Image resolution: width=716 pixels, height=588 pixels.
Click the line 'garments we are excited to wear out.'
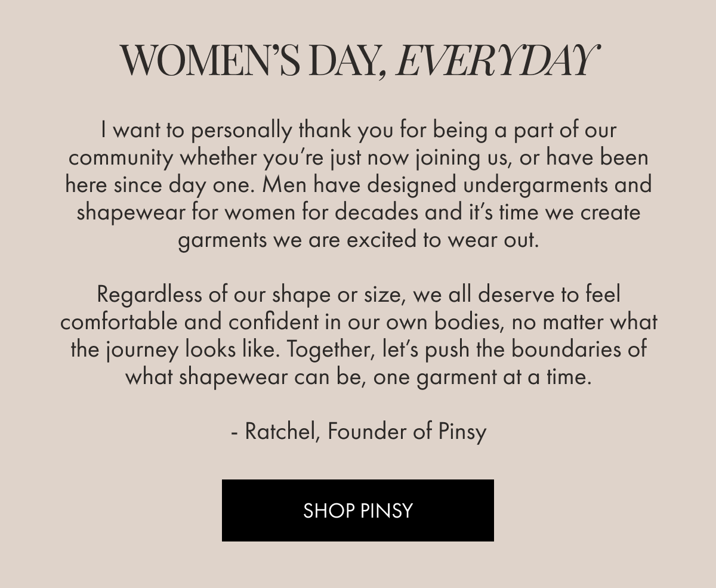coord(358,240)
